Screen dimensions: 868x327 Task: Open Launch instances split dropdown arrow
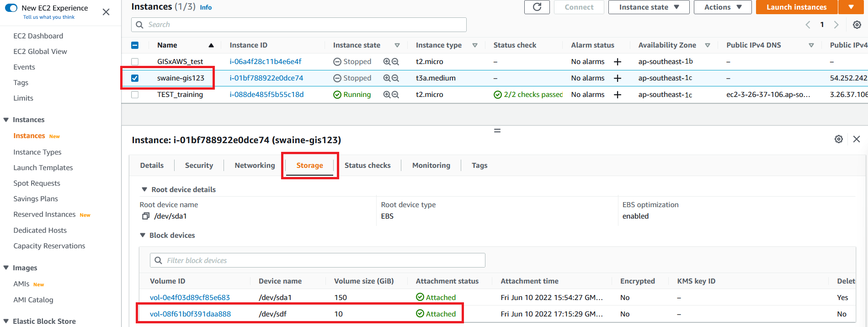851,7
